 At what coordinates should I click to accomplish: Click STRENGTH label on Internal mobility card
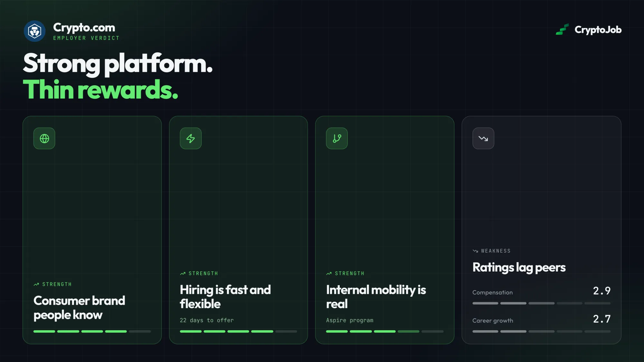click(349, 274)
